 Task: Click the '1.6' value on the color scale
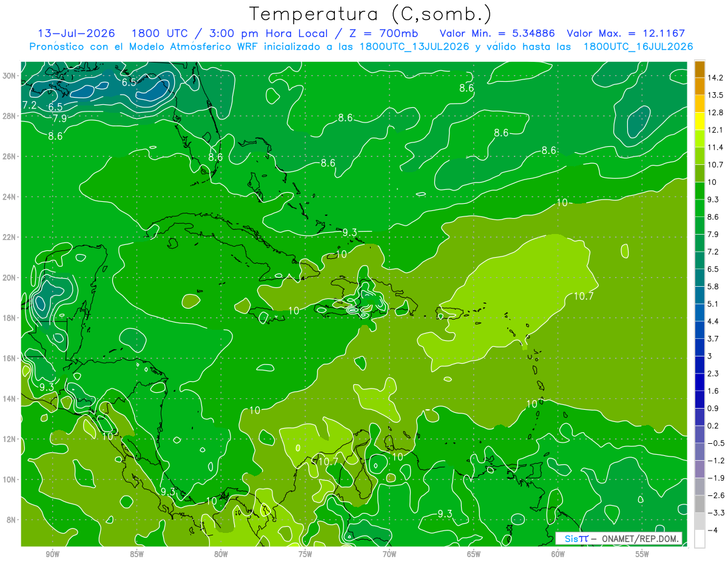[x=713, y=391]
